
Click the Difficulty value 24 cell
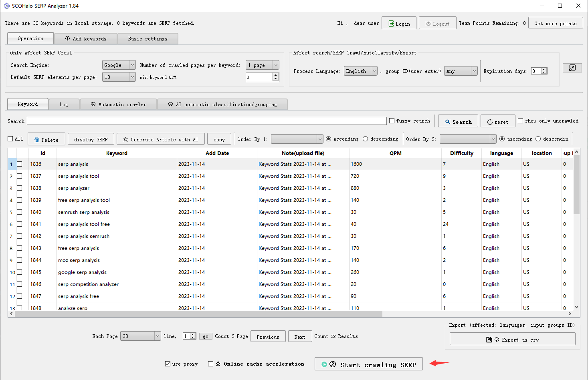pos(461,224)
